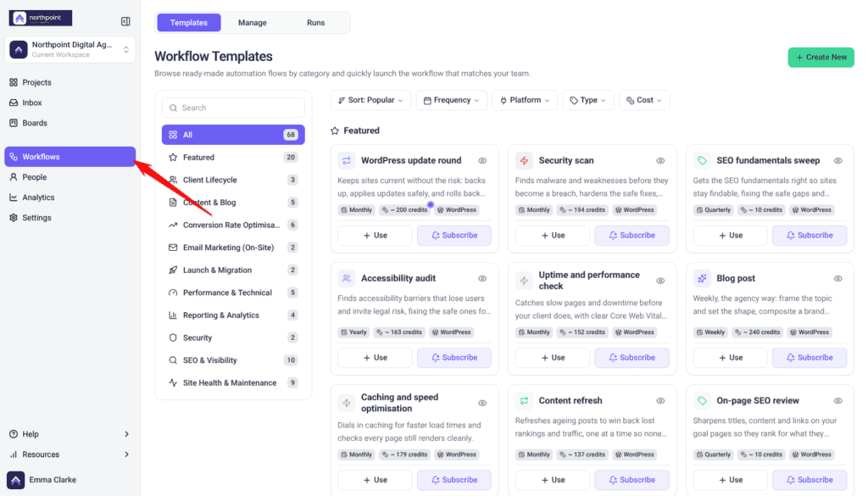Screen dimensions: 868x496
Task: Subscribe to the Content refresh workflow
Action: tap(632, 480)
